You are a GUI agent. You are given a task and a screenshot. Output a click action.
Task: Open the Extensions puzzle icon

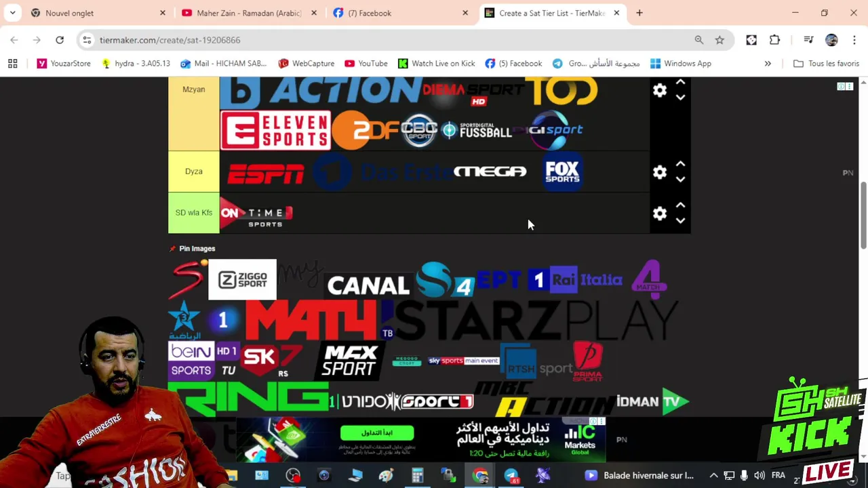click(774, 40)
